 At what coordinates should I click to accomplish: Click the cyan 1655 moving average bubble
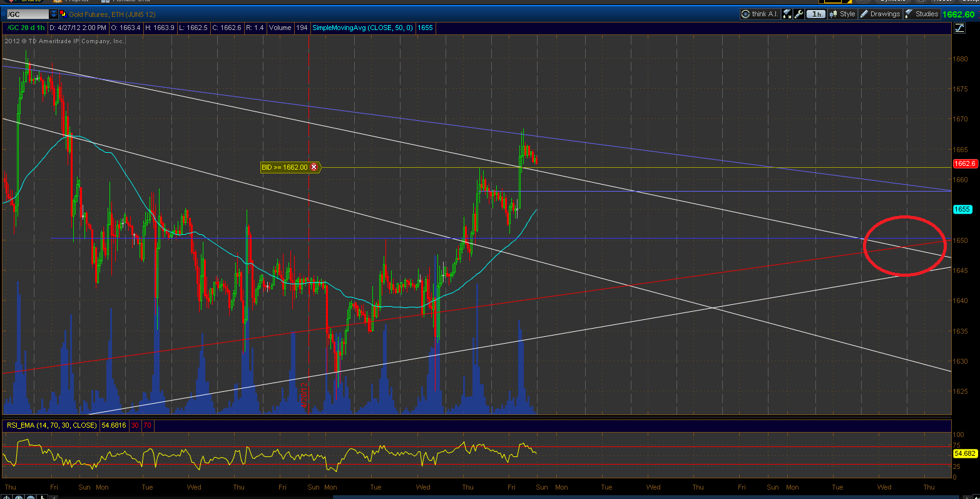(962, 209)
